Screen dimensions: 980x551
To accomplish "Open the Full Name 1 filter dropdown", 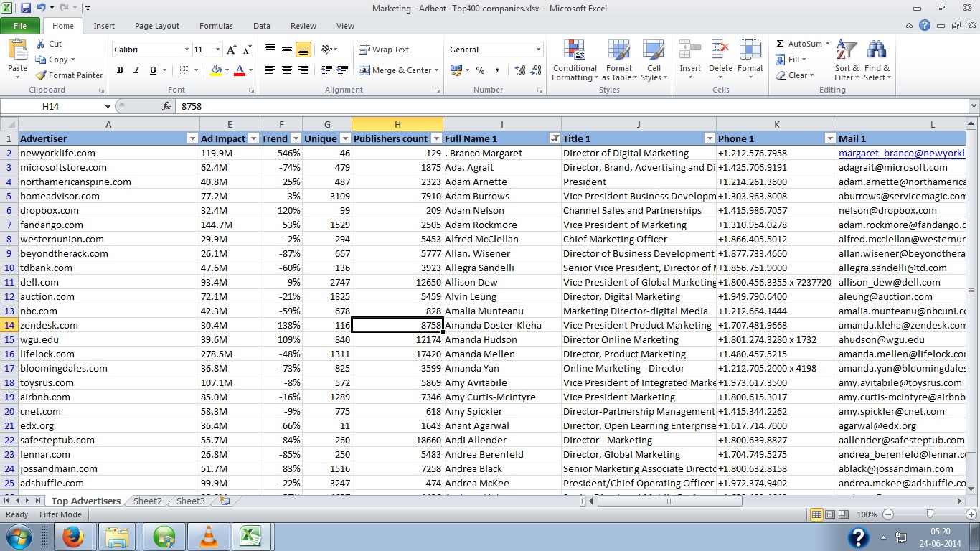I will 555,138.
